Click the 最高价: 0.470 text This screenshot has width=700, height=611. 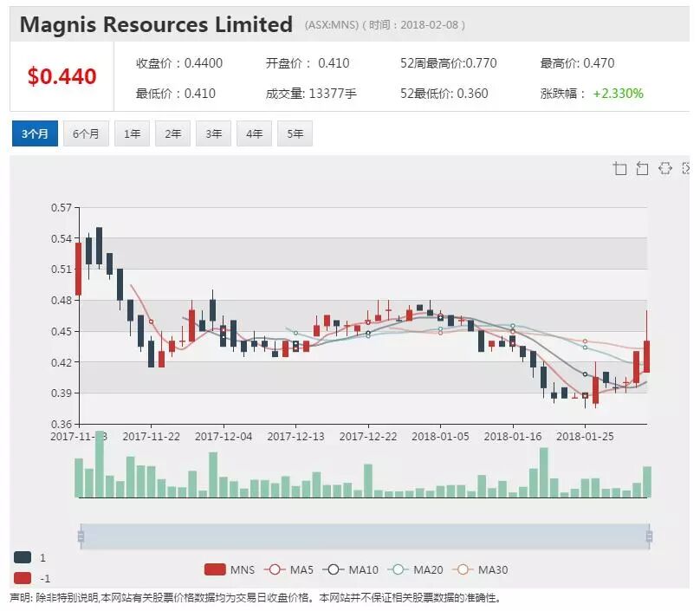577,63
